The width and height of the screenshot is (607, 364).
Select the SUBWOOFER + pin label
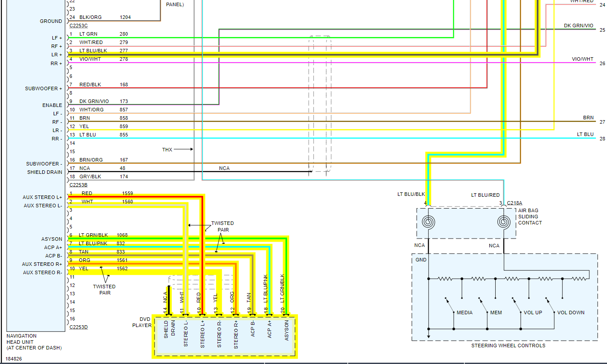coord(44,88)
